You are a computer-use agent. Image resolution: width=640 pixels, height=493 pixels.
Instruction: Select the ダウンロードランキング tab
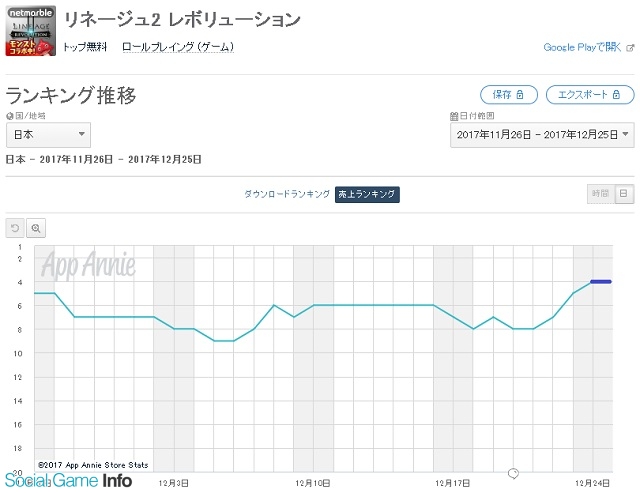coord(287,194)
